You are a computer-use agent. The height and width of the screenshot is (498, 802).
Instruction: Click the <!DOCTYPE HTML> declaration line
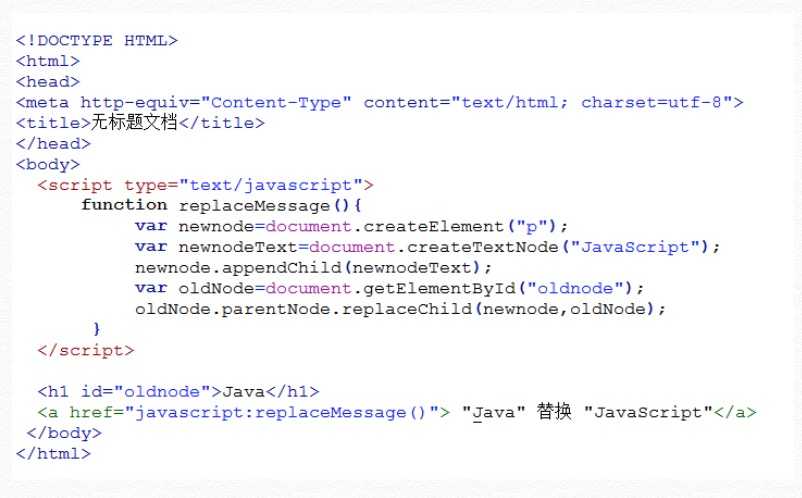point(97,40)
